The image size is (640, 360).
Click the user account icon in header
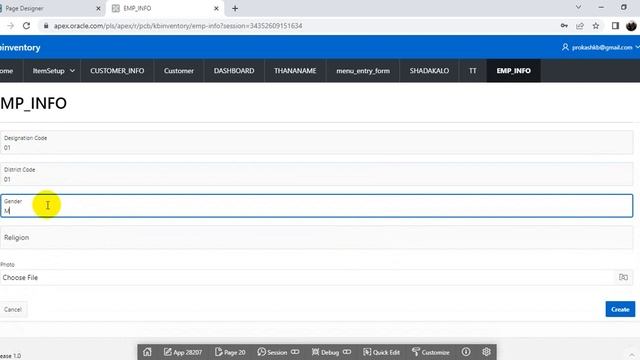[565, 47]
